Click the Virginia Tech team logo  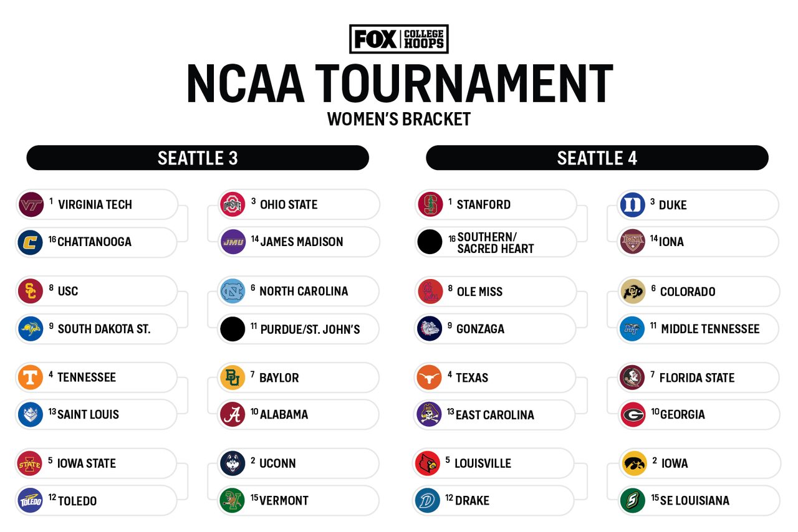(x=31, y=204)
